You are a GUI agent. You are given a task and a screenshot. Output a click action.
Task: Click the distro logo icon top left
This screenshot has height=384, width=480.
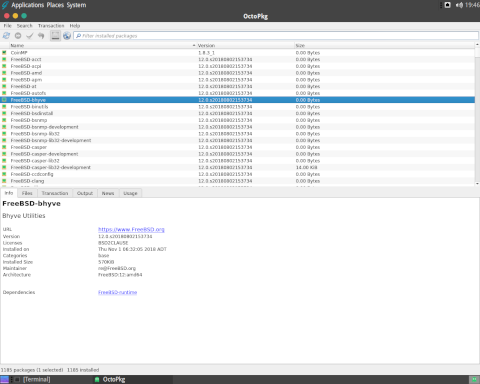5,5
